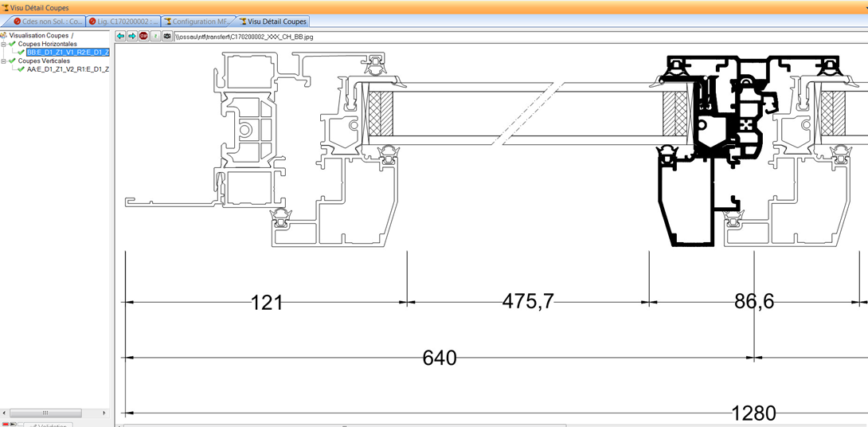The image size is (868, 427).
Task: Click the forward arrow navigation icon
Action: click(x=132, y=36)
